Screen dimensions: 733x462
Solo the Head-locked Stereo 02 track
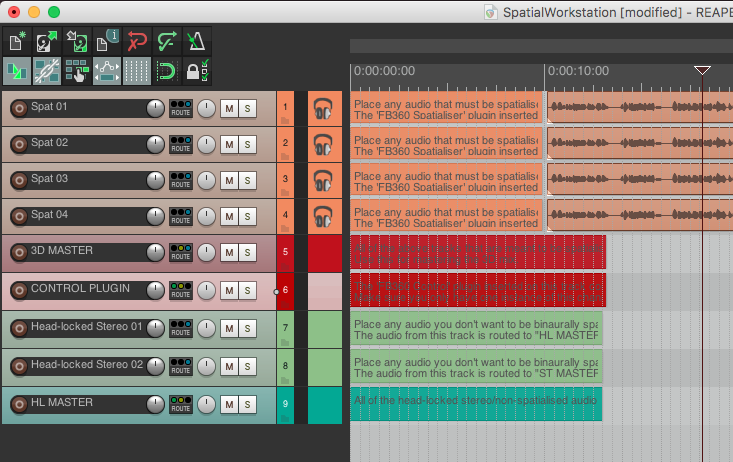coord(247,367)
